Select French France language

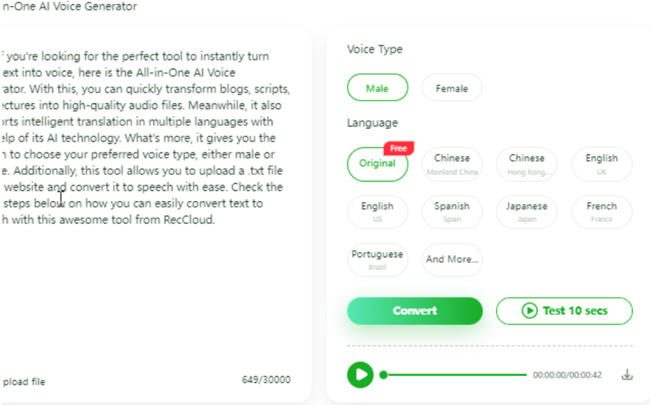pos(601,212)
